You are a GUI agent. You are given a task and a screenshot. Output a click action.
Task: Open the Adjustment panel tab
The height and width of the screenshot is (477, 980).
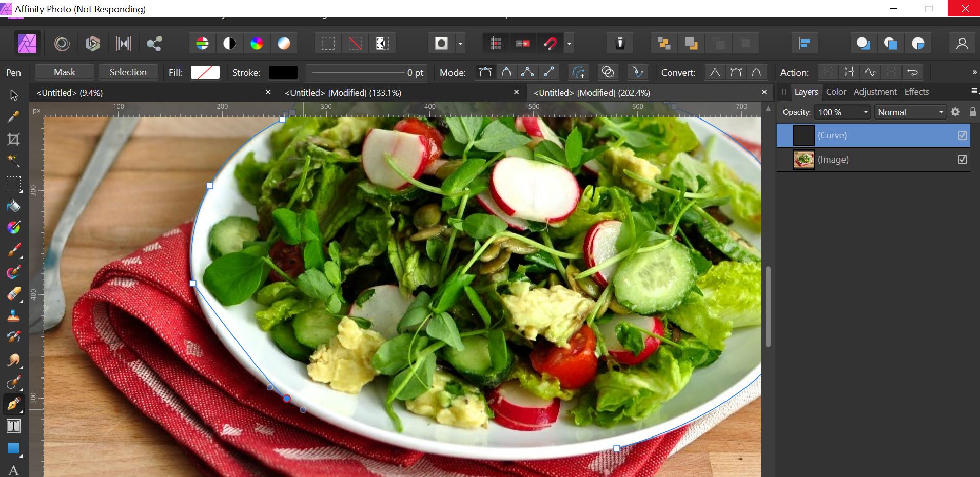coord(875,92)
